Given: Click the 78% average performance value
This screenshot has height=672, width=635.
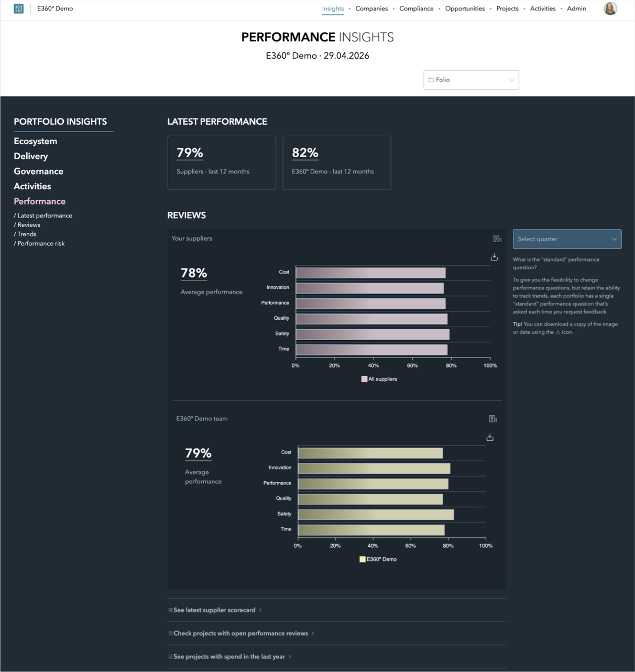Looking at the screenshot, I should 194,273.
